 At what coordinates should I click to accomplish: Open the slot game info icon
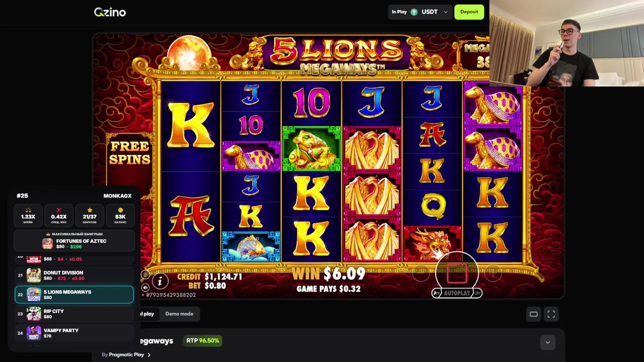pos(159,281)
